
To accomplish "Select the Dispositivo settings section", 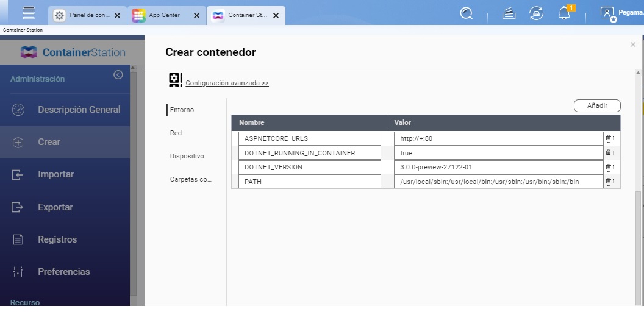I will point(187,156).
